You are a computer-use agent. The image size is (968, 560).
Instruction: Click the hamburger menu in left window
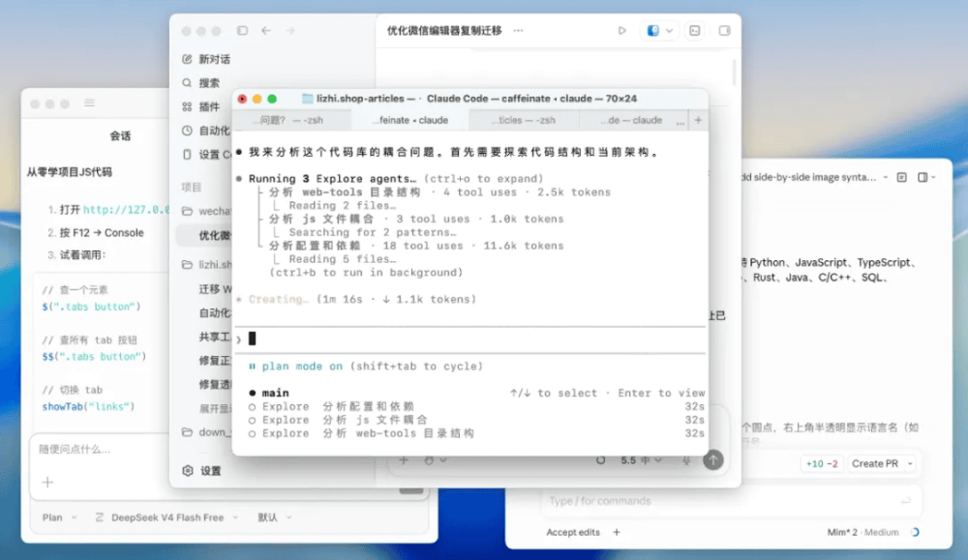[89, 103]
